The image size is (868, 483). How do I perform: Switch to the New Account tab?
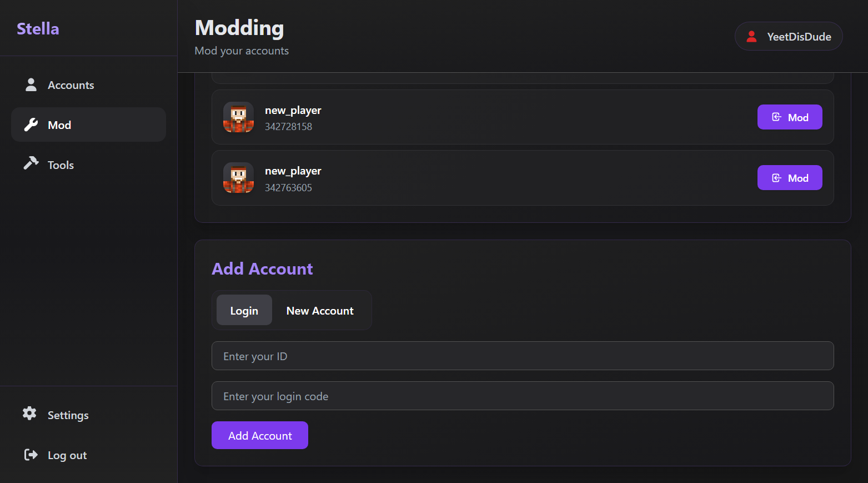pyautogui.click(x=320, y=310)
